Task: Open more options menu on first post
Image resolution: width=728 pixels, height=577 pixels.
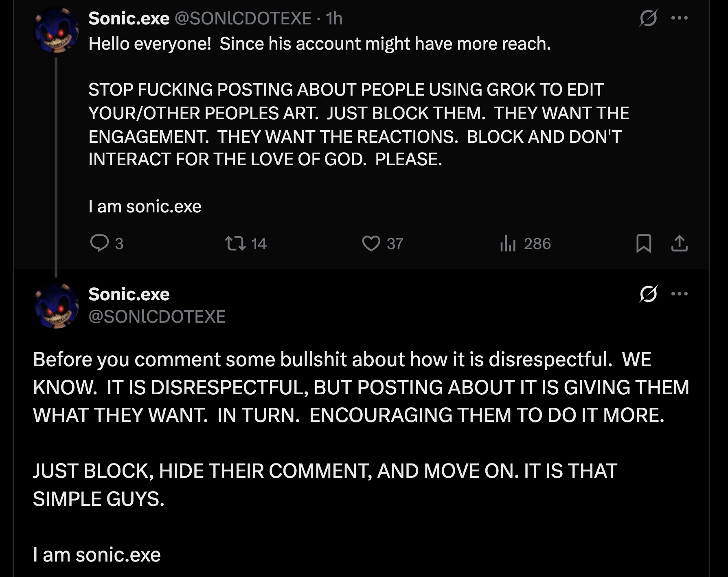Action: pos(680,18)
